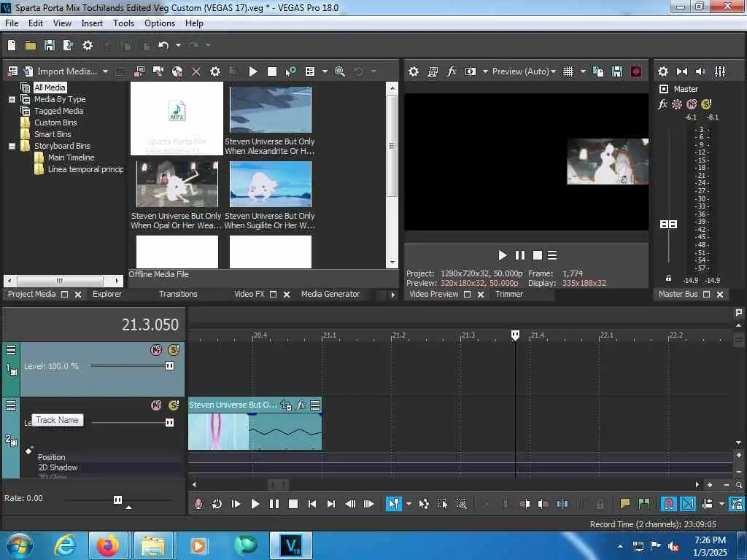Select the Sugilite video thumbnail
This screenshot has height=560, width=747.
click(271, 184)
